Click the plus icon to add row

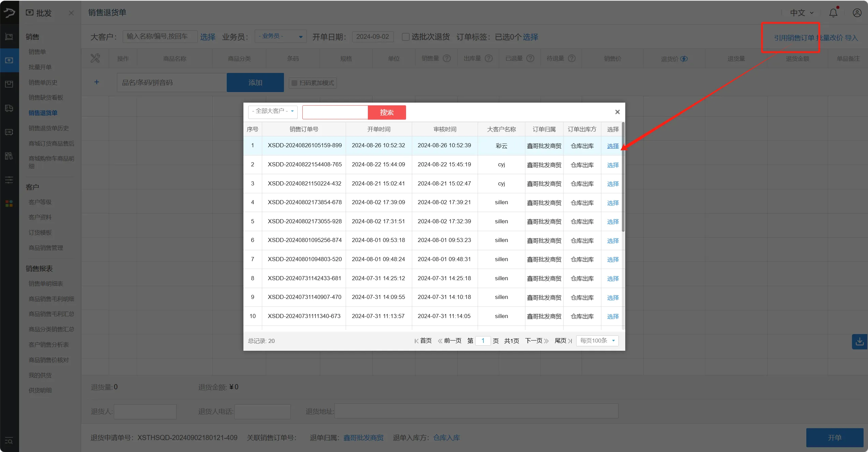(96, 82)
